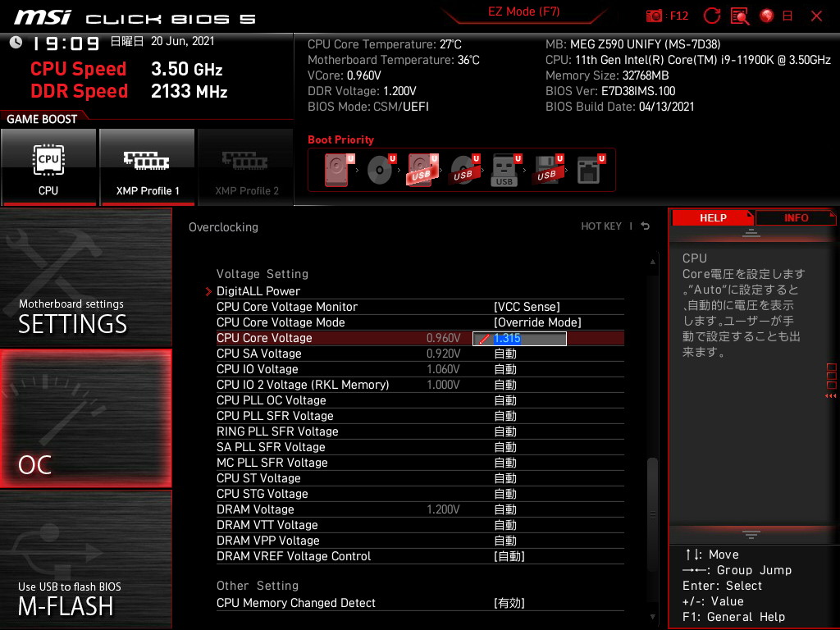Click the back arrow icon beside HOT KEY
The width and height of the screenshot is (840, 630).
[x=645, y=226]
